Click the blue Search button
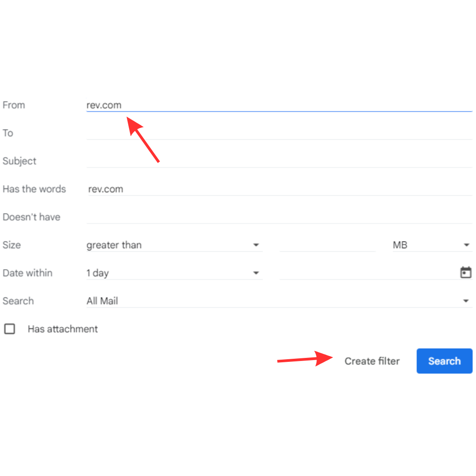The height and width of the screenshot is (476, 476). point(444,361)
